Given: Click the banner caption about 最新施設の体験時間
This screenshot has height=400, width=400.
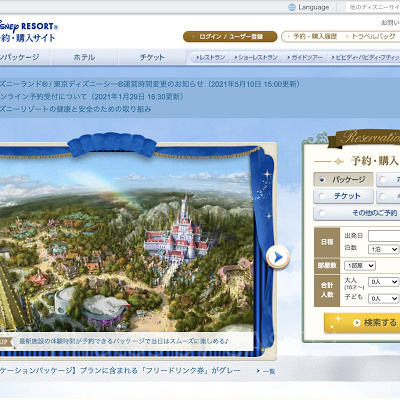Looking at the screenshot, I should tap(124, 341).
